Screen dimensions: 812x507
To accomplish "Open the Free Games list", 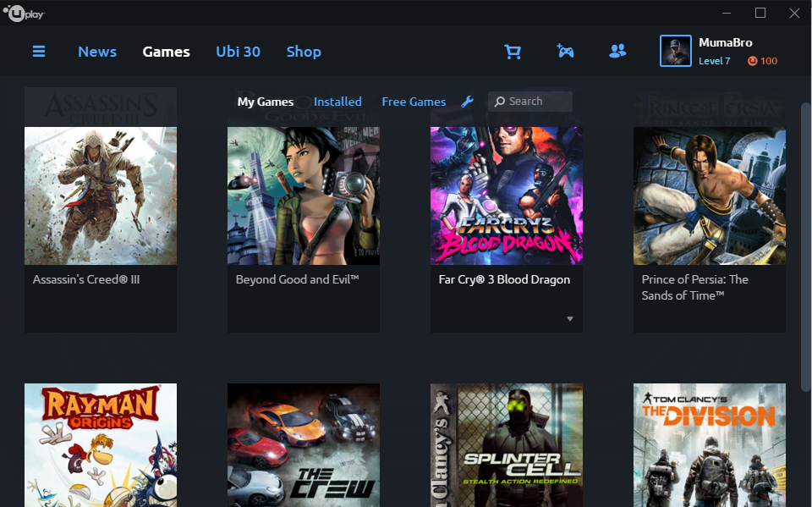I will click(x=414, y=102).
